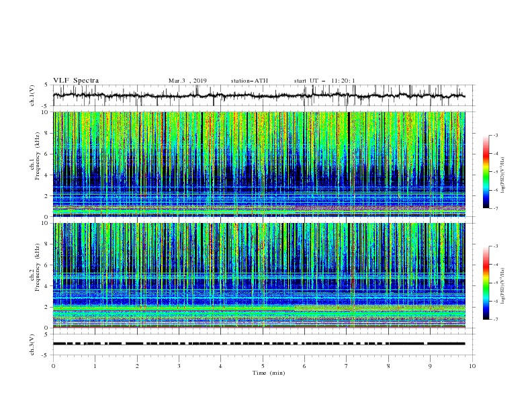Click the "5" tick of the ch.1(V) axis
The width and height of the screenshot is (532, 411).
coord(46,85)
